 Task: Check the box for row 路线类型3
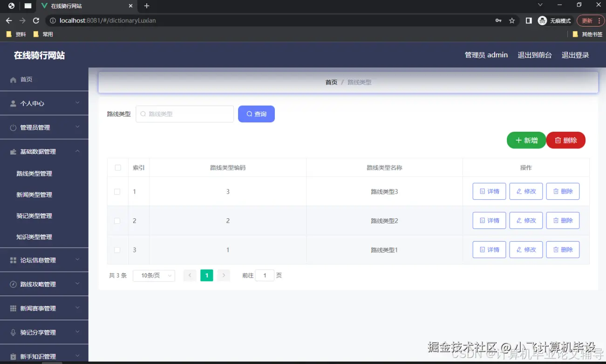pos(117,192)
